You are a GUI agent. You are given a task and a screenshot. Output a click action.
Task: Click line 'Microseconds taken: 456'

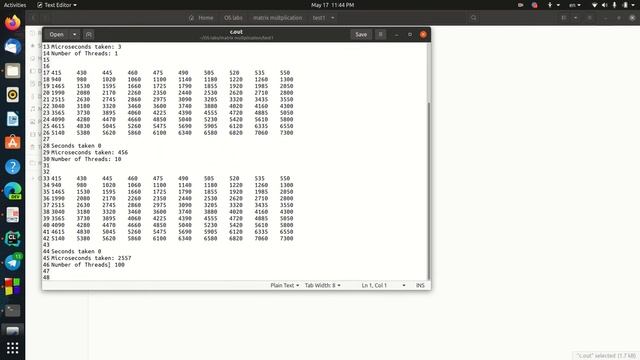pyautogui.click(x=89, y=152)
